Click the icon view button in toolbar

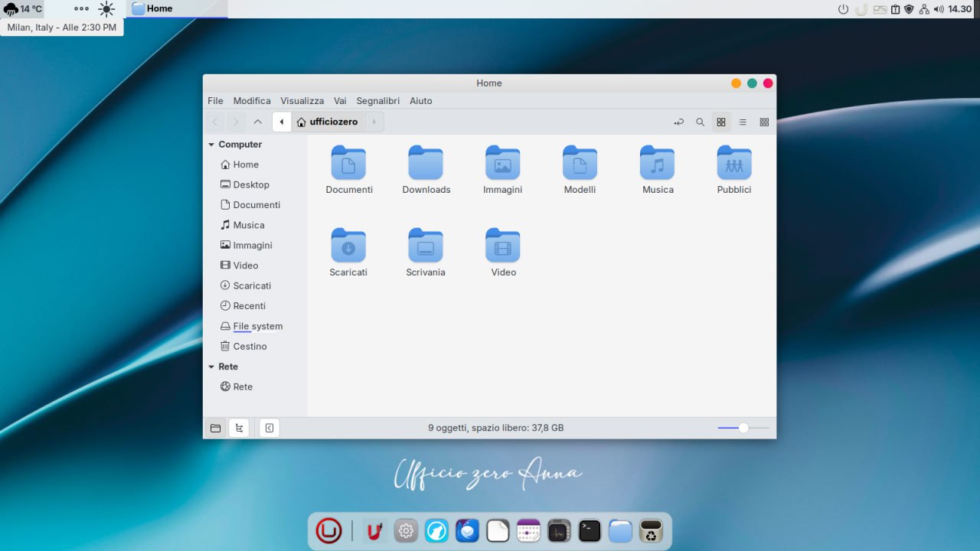721,122
